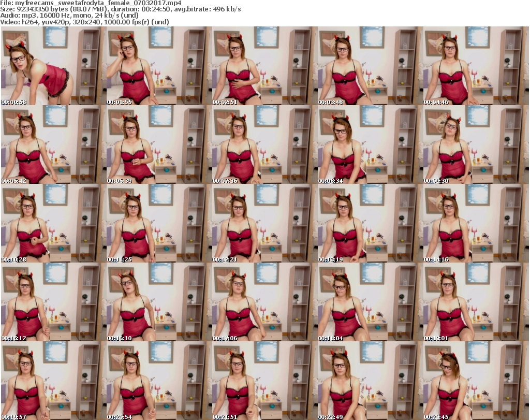Select the thumbnail stamped 00:15:12

53,302
